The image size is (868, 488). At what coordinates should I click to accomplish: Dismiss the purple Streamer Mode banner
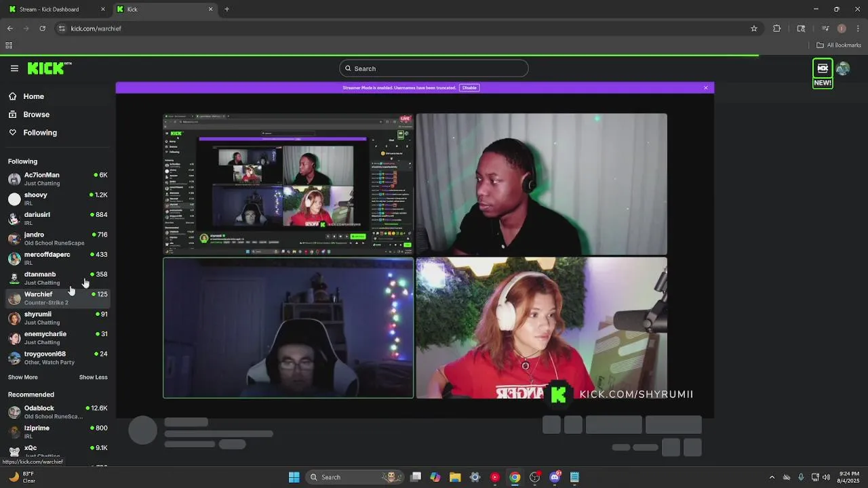point(706,87)
